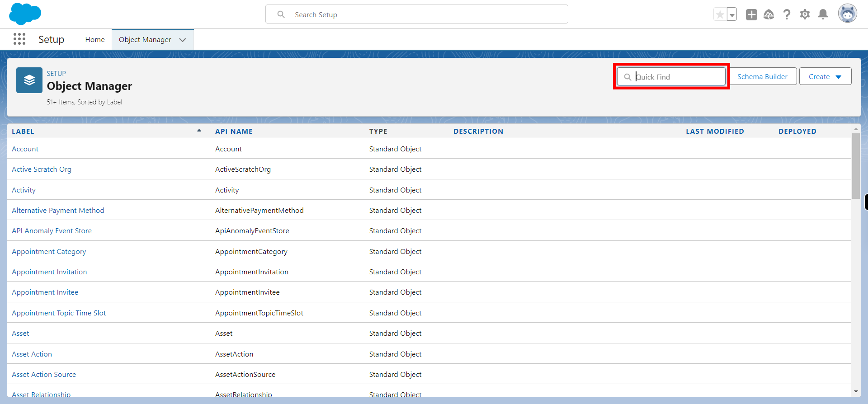Click the vertical scrollbar thumb
The height and width of the screenshot is (404, 868).
[x=856, y=166]
